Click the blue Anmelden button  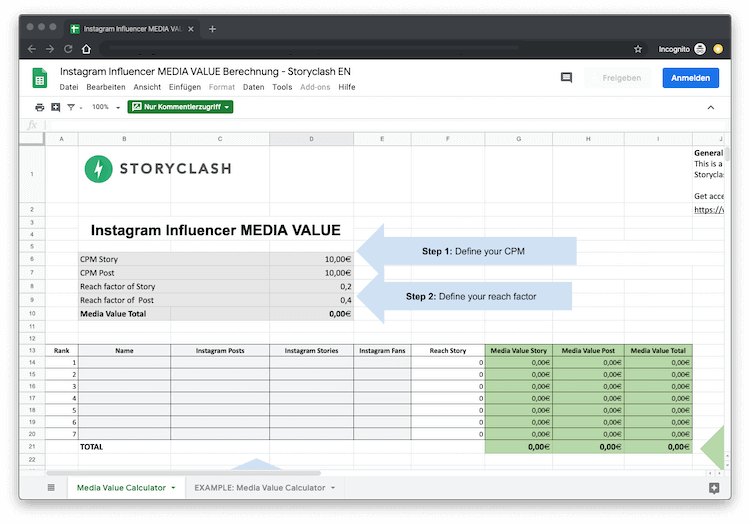coord(690,78)
